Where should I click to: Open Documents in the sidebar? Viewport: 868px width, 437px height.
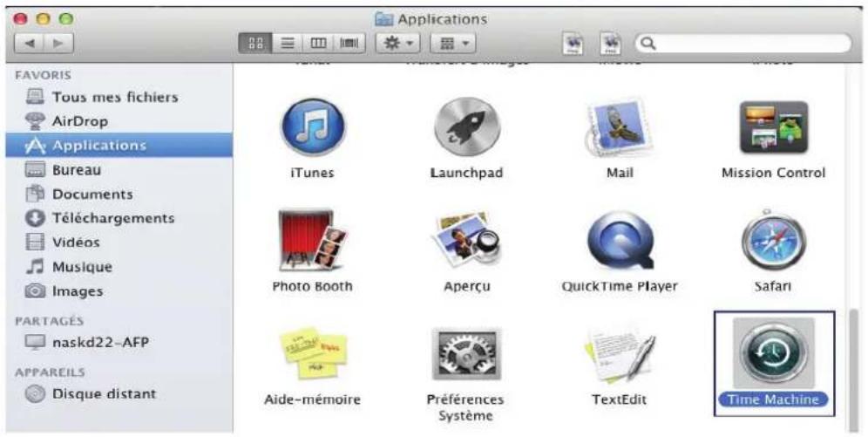tap(119, 195)
